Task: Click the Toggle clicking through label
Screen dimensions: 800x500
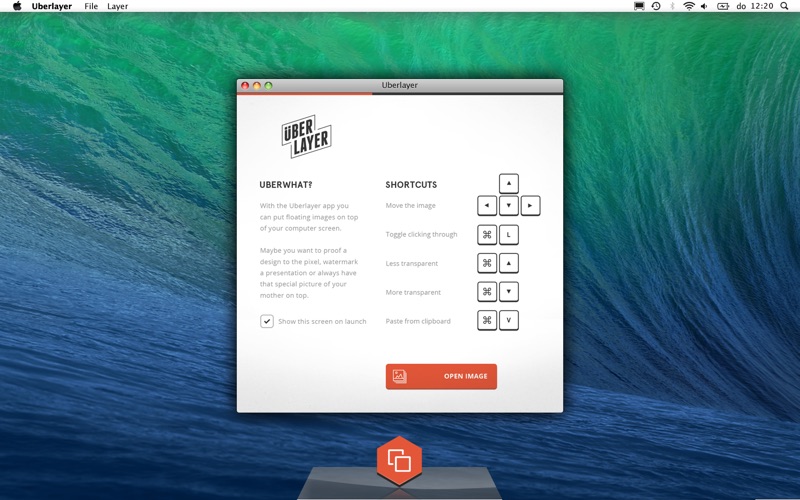Action: 421,234
